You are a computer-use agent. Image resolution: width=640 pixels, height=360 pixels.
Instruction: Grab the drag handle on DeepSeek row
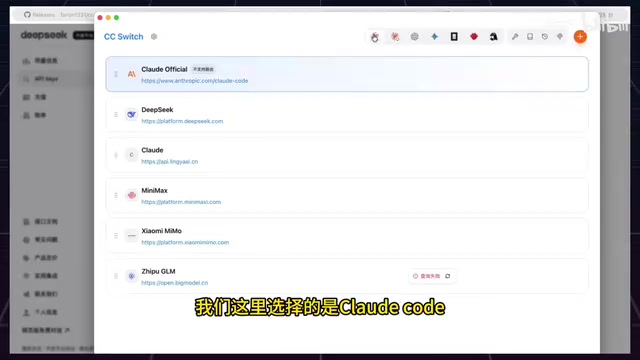[x=116, y=115]
